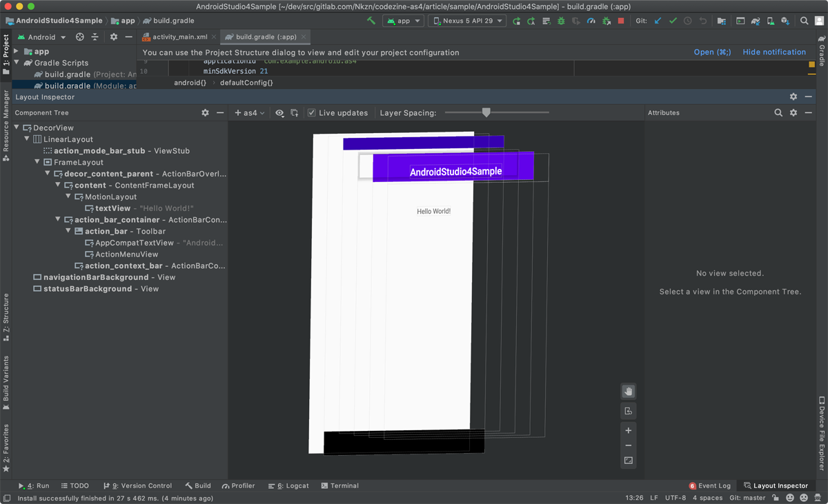Image resolution: width=828 pixels, height=504 pixels.
Task: Open the Device File Explorer side tab
Action: coord(822,433)
